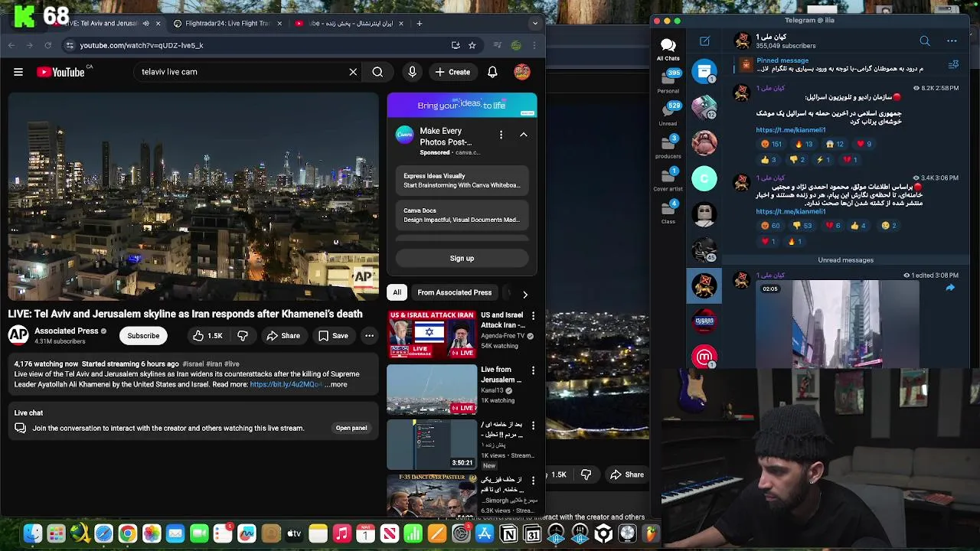Toggle the red heart reaction with 9
The width and height of the screenshot is (980, 551).
864,144
